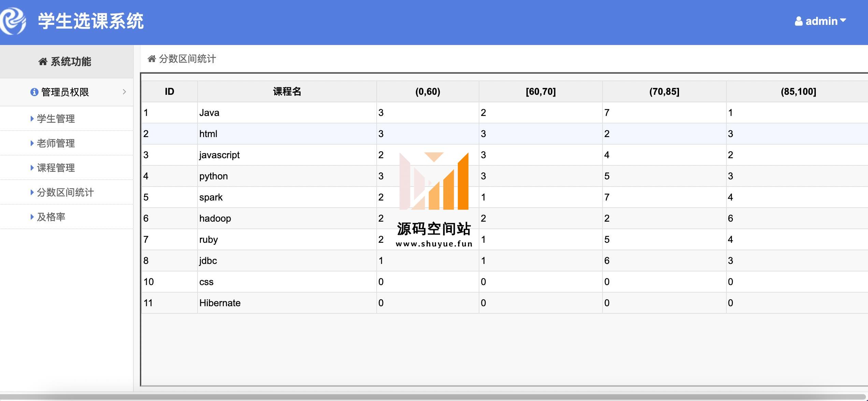
Task: Select the hadoop course cell
Action: [287, 218]
